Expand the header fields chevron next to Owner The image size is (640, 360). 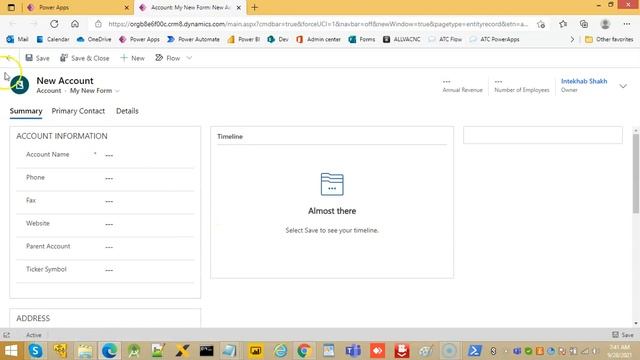pos(623,86)
